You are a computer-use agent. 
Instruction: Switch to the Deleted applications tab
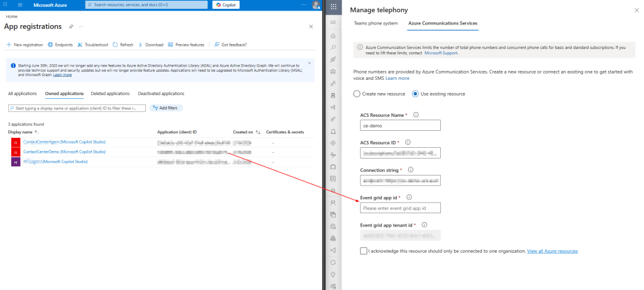click(x=110, y=93)
